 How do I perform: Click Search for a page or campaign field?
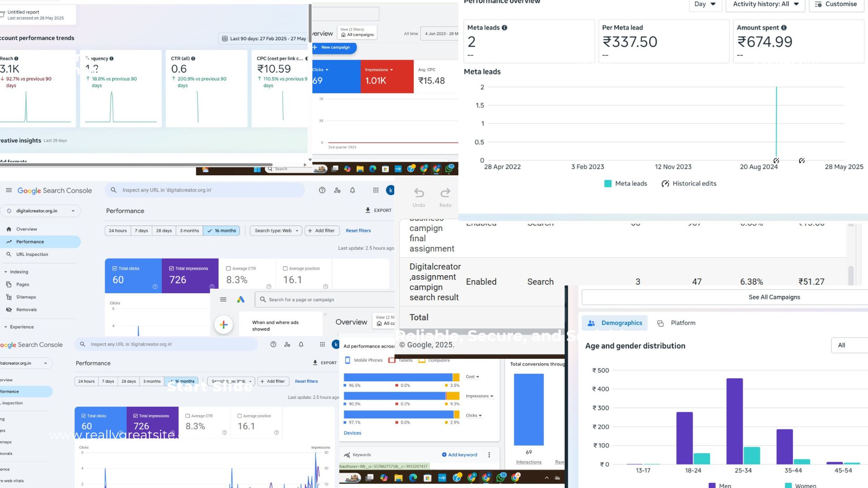pos(325,300)
